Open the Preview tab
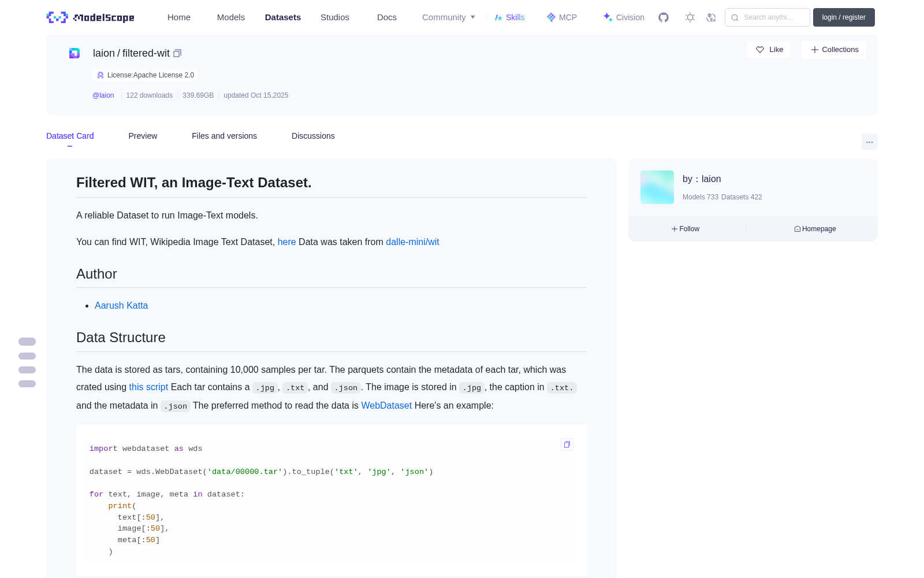 click(x=143, y=136)
